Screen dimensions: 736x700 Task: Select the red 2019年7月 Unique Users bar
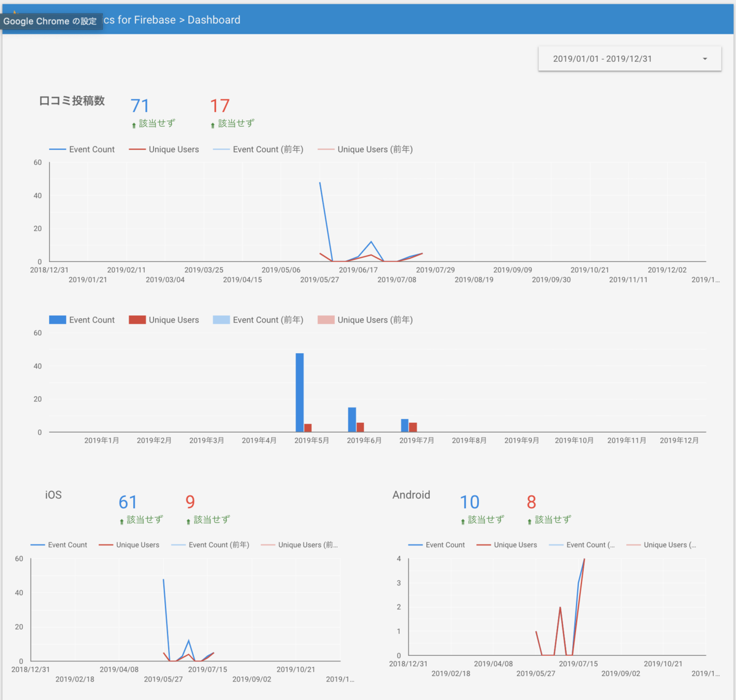click(413, 427)
